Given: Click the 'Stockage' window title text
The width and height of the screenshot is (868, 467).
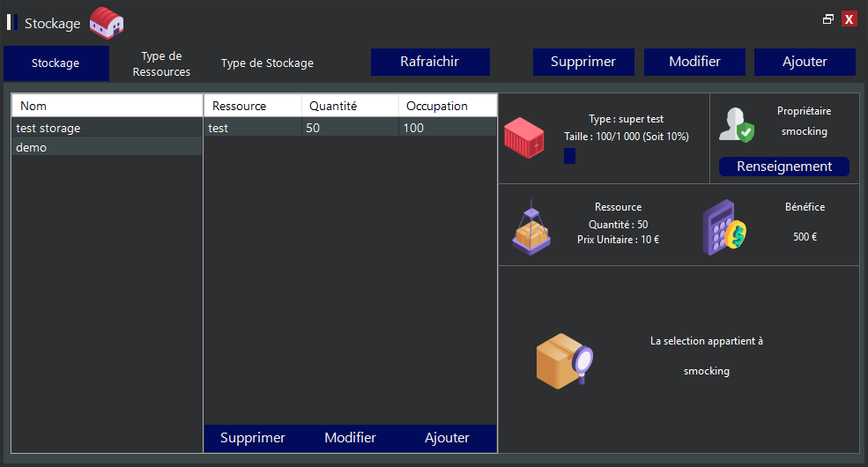Looking at the screenshot, I should coord(53,23).
